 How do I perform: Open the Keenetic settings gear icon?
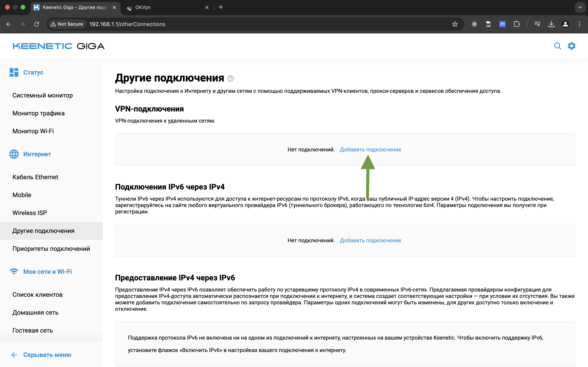pos(571,46)
